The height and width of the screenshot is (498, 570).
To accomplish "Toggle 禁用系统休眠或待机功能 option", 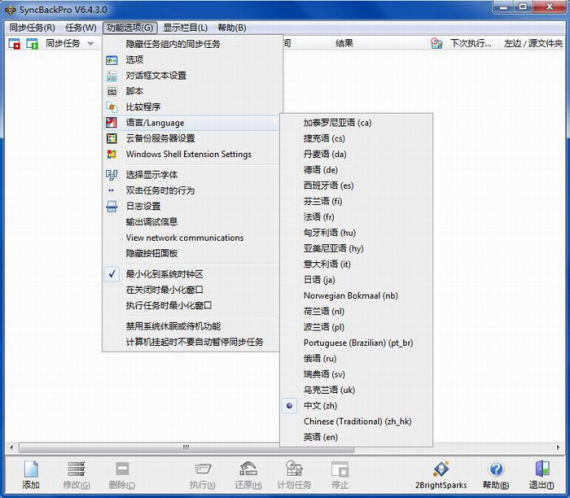I will pos(191,326).
